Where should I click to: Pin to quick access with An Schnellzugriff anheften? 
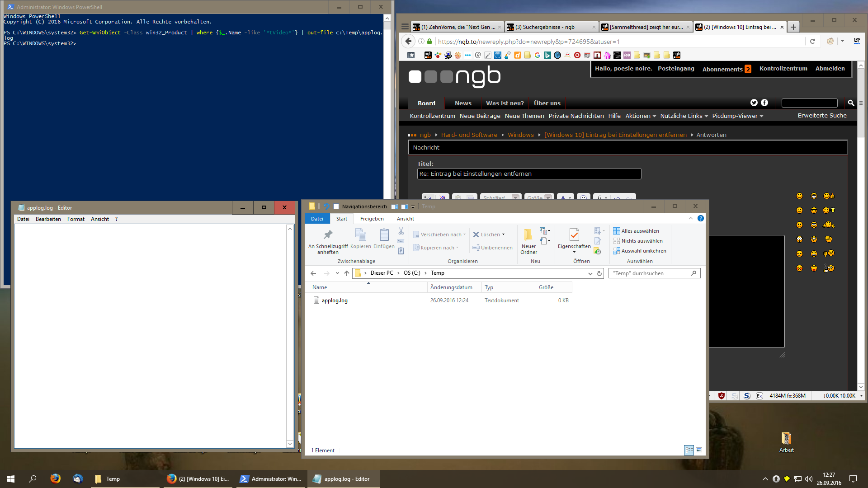(328, 240)
